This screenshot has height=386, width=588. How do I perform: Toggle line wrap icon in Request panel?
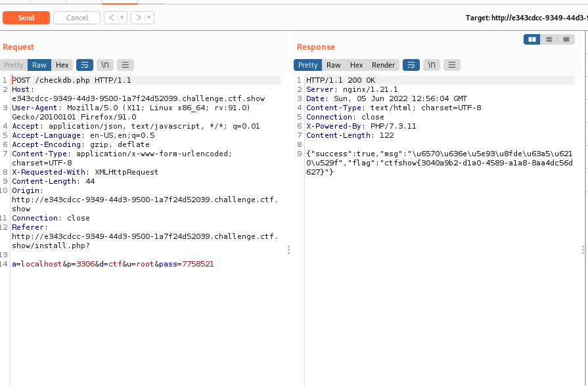(85, 65)
